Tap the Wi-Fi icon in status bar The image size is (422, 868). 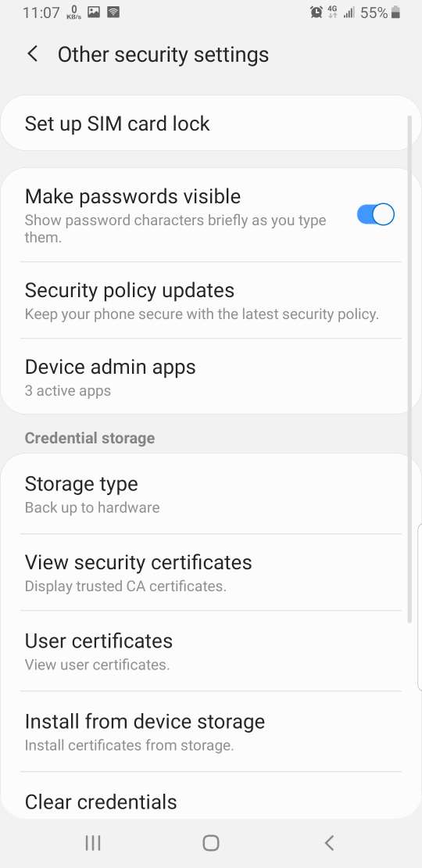pyautogui.click(x=113, y=12)
